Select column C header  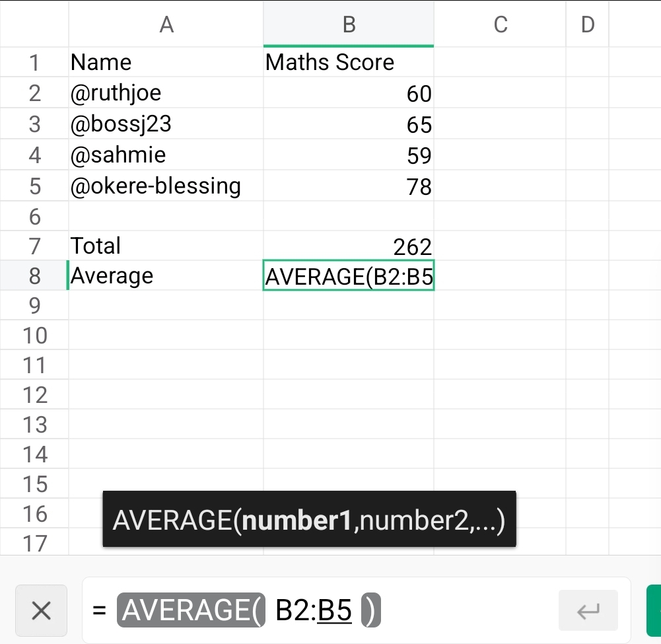coord(500,24)
